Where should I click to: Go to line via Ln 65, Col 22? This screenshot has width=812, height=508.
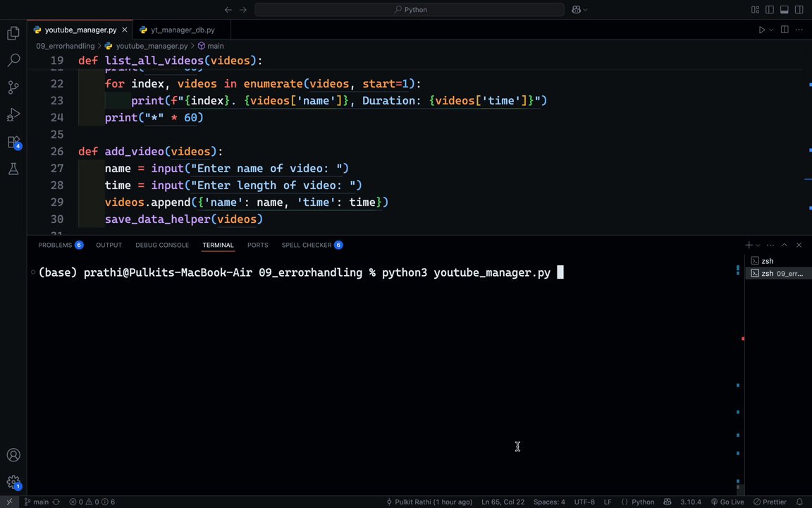point(503,502)
